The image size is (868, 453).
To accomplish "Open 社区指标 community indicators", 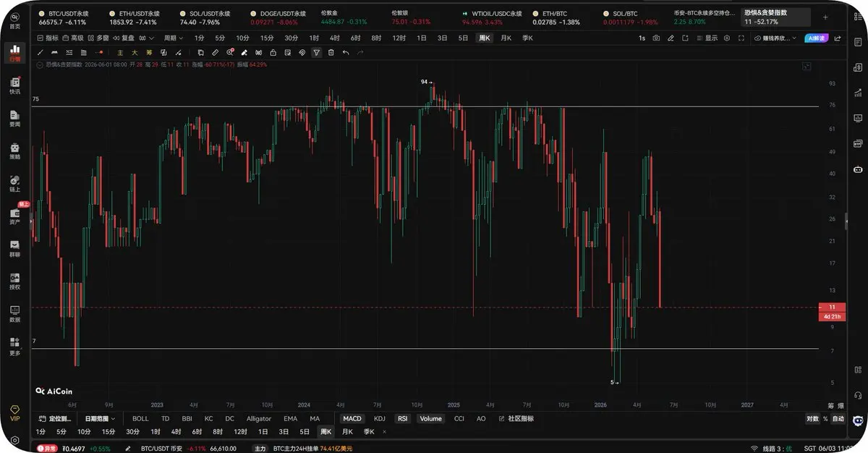I will click(516, 418).
